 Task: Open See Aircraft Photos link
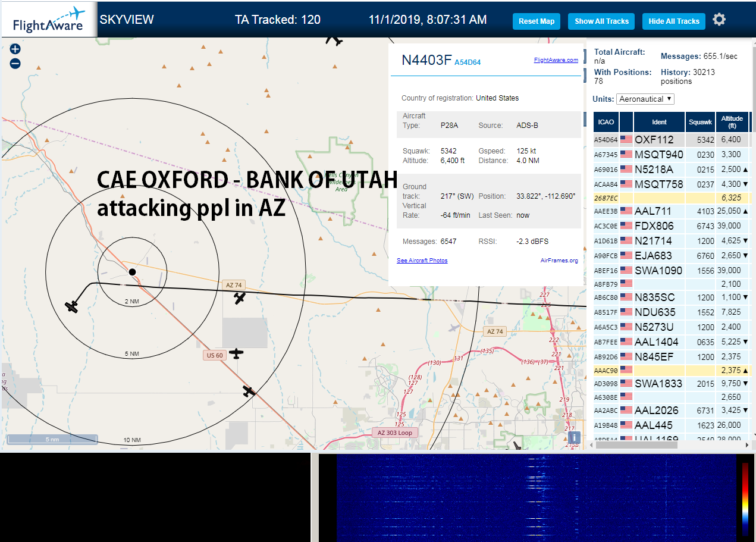point(422,261)
